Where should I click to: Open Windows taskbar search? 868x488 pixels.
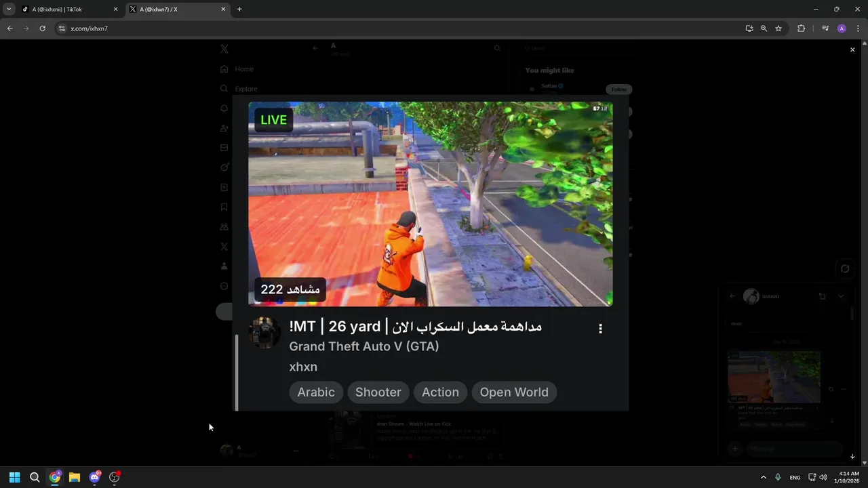35,477
